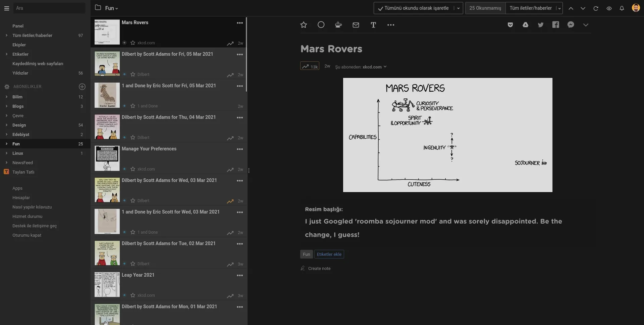Viewport: 644px width, 325px height.
Task: Send the article via email
Action: (356, 25)
